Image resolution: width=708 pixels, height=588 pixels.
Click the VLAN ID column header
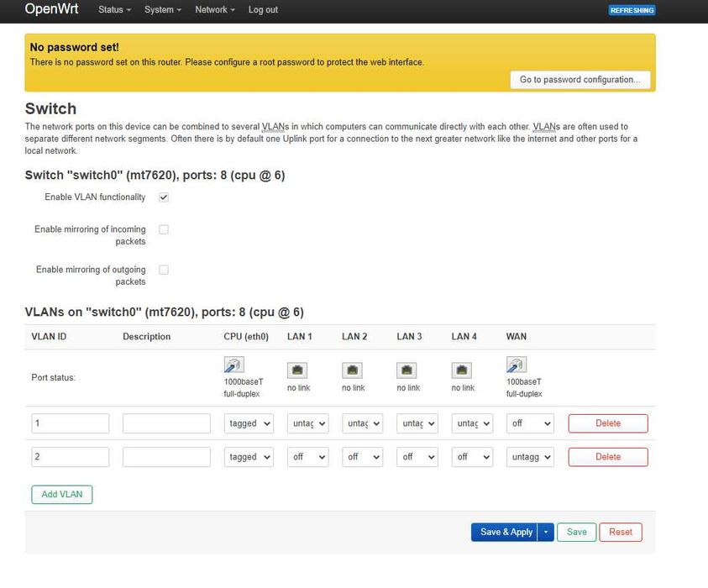pyautogui.click(x=49, y=337)
